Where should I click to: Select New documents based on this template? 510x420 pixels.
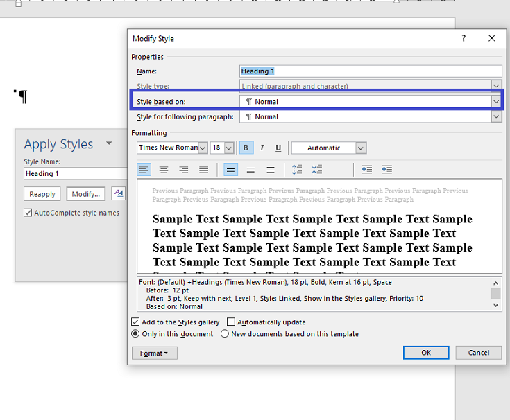click(x=225, y=334)
